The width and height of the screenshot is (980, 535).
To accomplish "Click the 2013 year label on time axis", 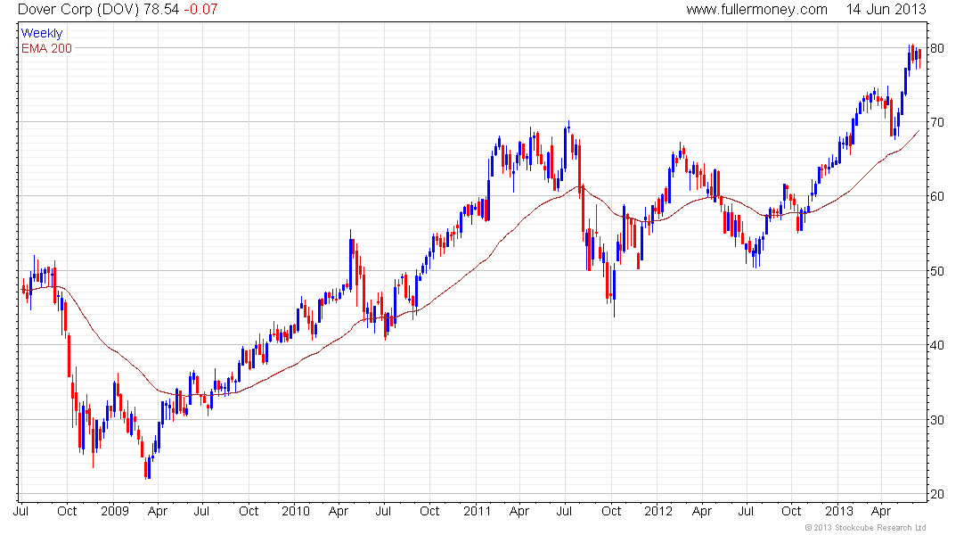I will coord(839,511).
